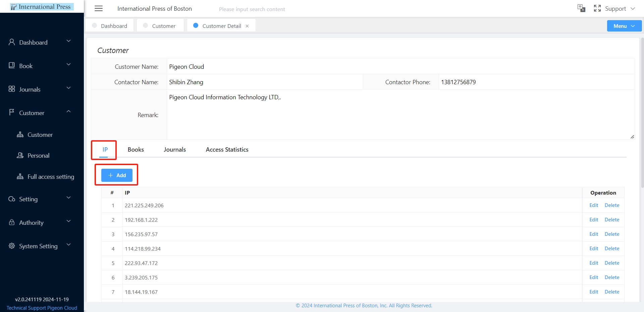This screenshot has width=644, height=312.
Task: Expand the System Setting menu chevron
Action: [x=69, y=245]
